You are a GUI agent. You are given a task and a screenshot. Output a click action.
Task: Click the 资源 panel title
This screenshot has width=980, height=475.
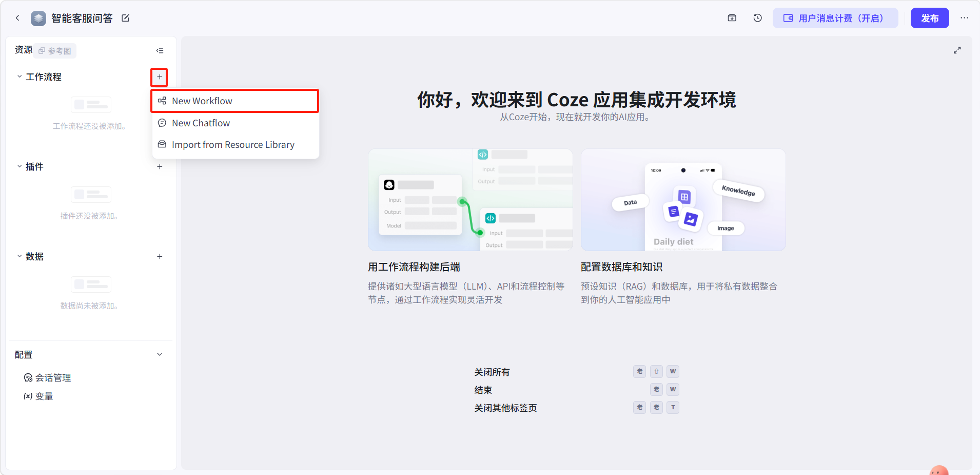point(24,50)
